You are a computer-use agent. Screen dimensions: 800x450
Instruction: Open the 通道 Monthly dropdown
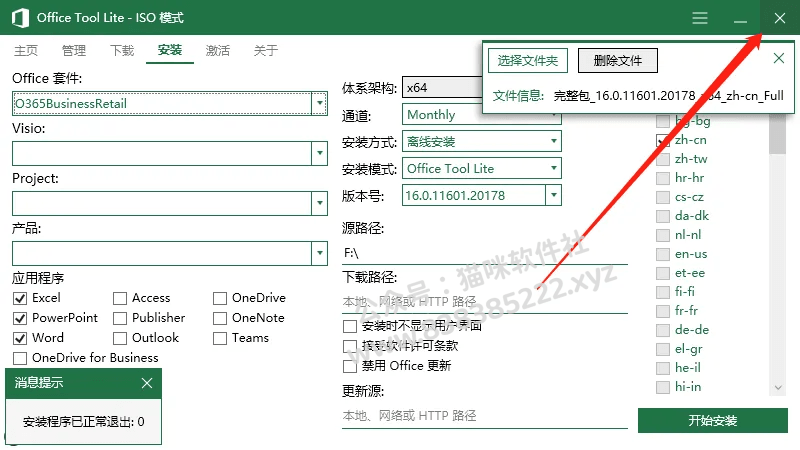pyautogui.click(x=482, y=115)
